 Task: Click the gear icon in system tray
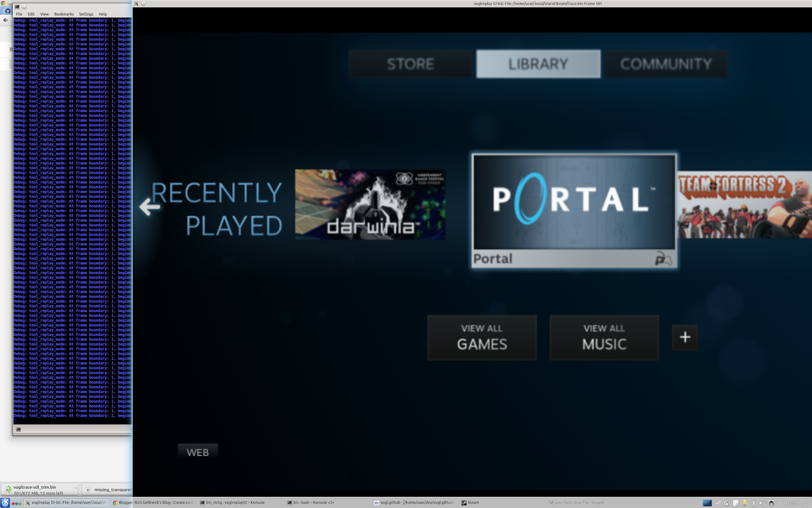click(x=727, y=503)
